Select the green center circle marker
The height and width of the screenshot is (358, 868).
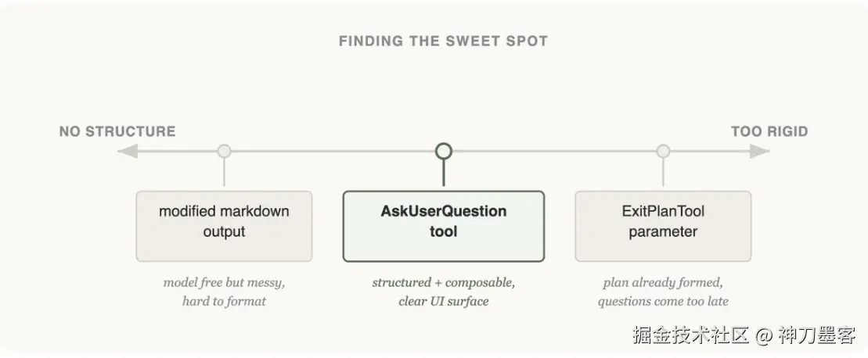click(x=444, y=150)
